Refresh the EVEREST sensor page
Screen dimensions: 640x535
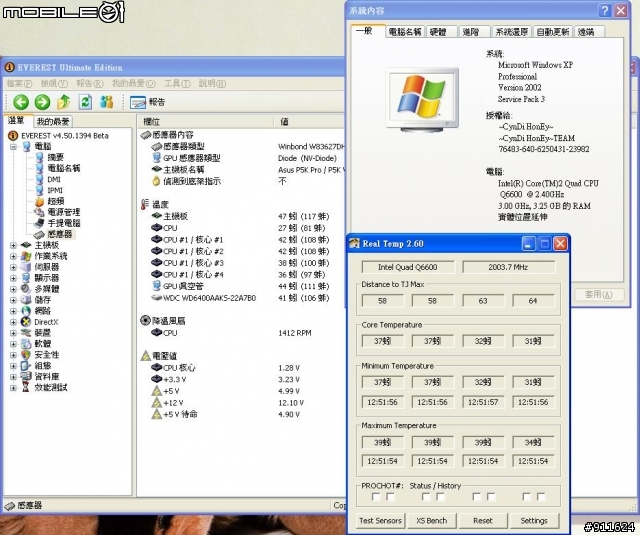pos(85,102)
